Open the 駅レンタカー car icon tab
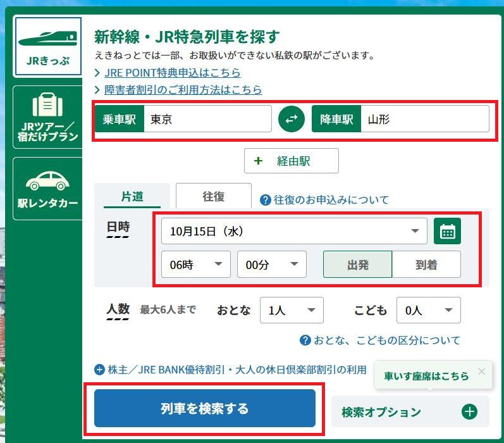The width and height of the screenshot is (504, 443). (47, 189)
